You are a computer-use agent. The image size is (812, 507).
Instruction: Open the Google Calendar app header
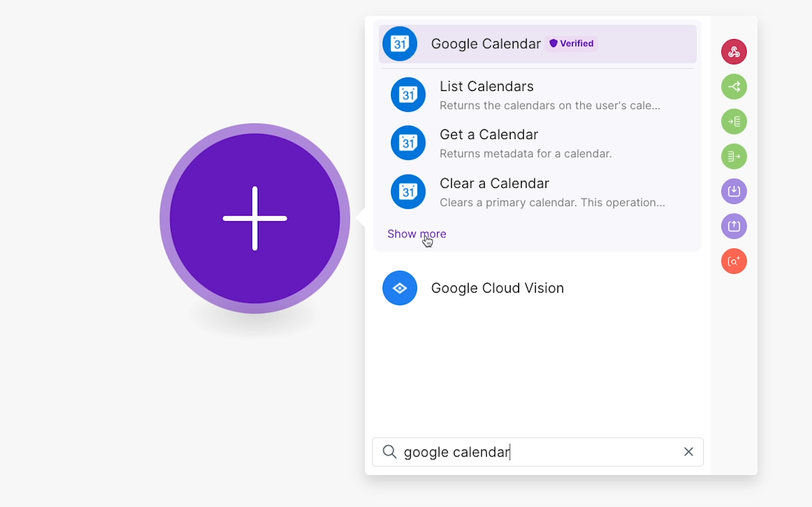point(538,44)
